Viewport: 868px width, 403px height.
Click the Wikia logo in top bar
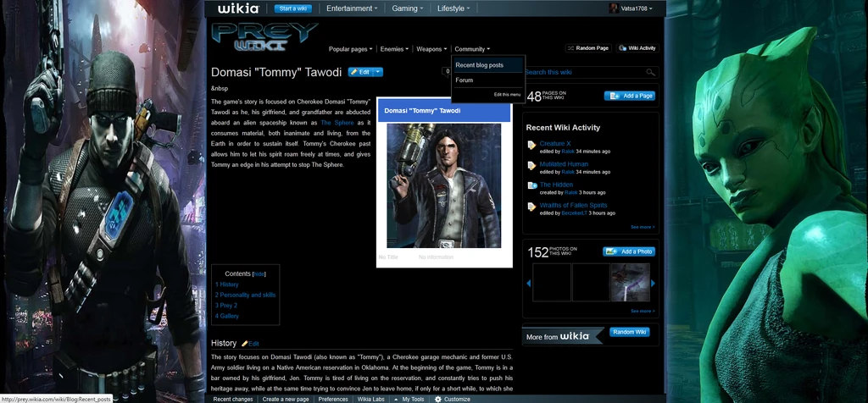pos(238,8)
